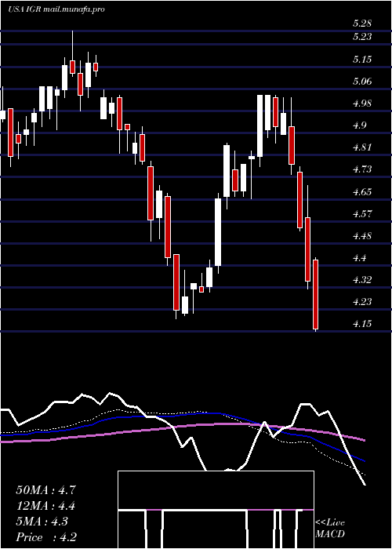Click the '50MA : 4.7' reading
This screenshot has height=549, width=392.
coord(45,490)
